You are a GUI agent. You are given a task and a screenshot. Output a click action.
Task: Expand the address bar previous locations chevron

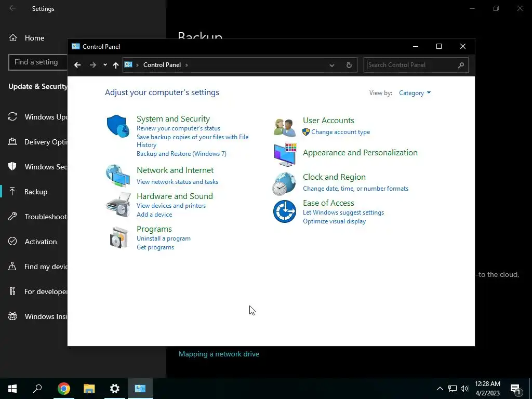[332, 65]
